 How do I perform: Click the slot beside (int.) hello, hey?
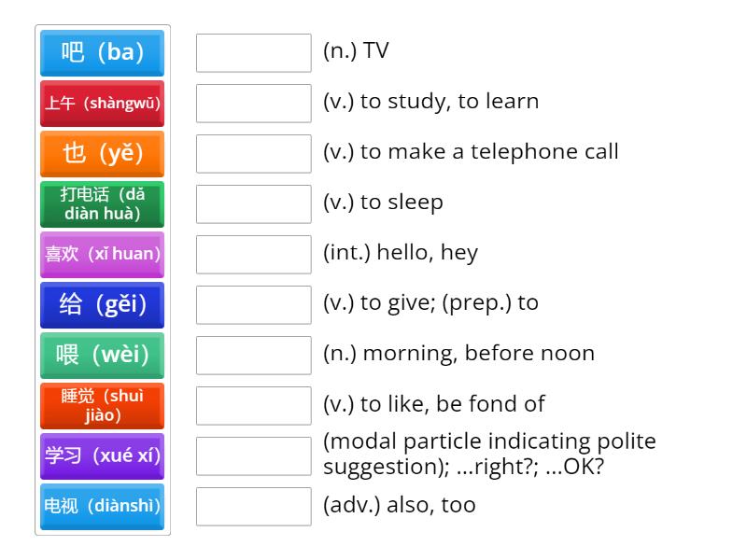point(253,254)
